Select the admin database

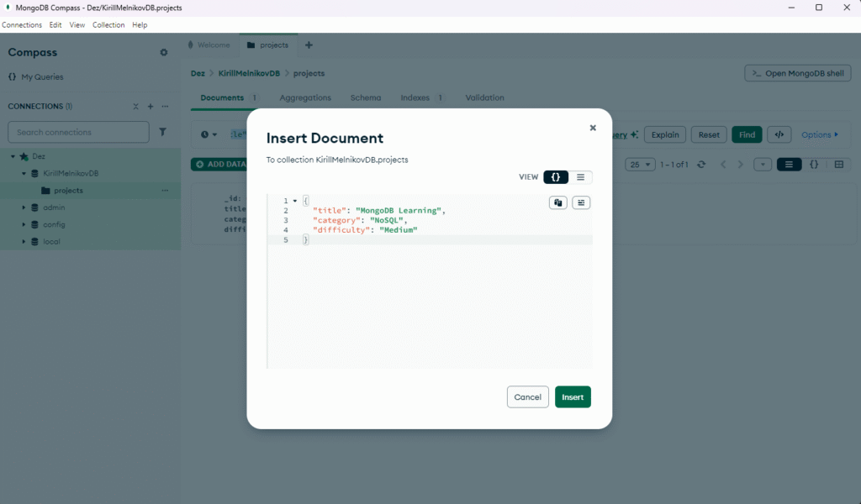click(x=54, y=207)
